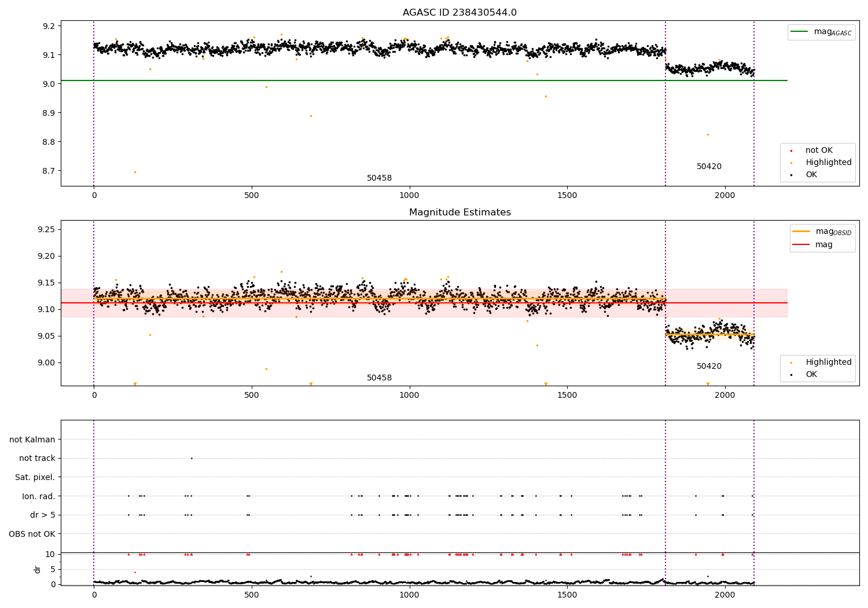Image resolution: width=868 pixels, height=608 pixels.
Task: Select the red 'mag' legend label
Action: coord(824,245)
